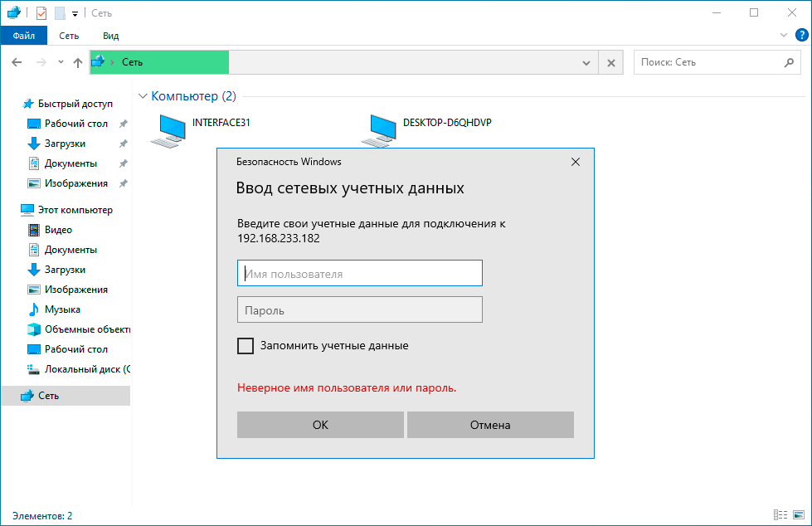Close the Безопасность Windows dialog
812x526 pixels.
[576, 163]
